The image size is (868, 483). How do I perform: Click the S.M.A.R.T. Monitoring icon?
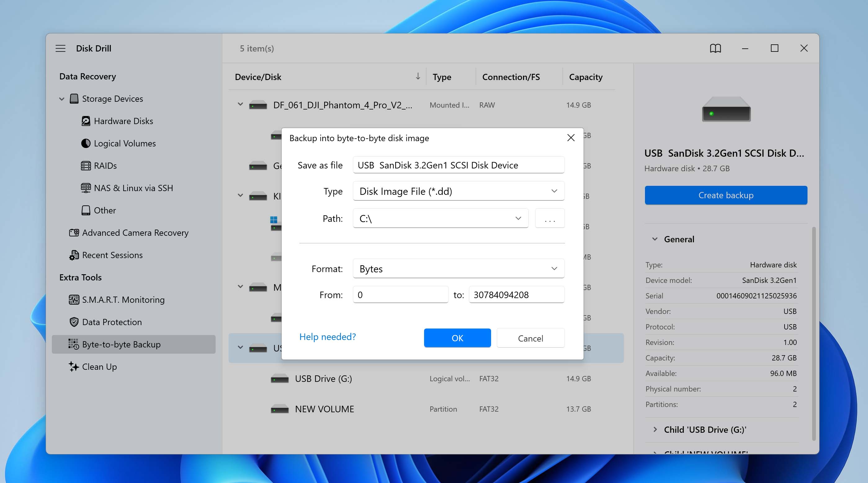point(74,300)
